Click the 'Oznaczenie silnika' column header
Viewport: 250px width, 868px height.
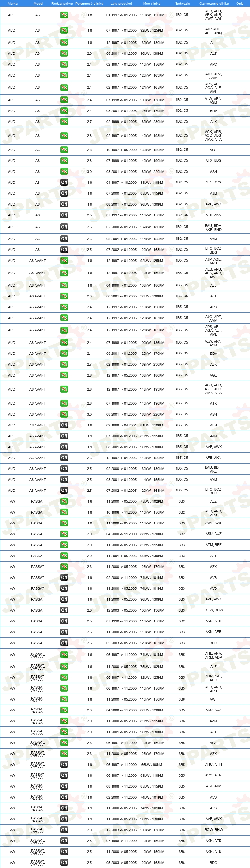pos(214,4)
